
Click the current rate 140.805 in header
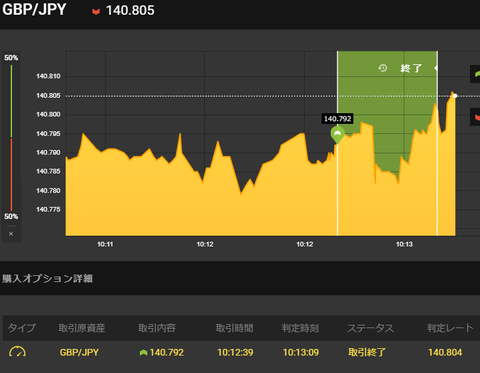click(x=130, y=10)
